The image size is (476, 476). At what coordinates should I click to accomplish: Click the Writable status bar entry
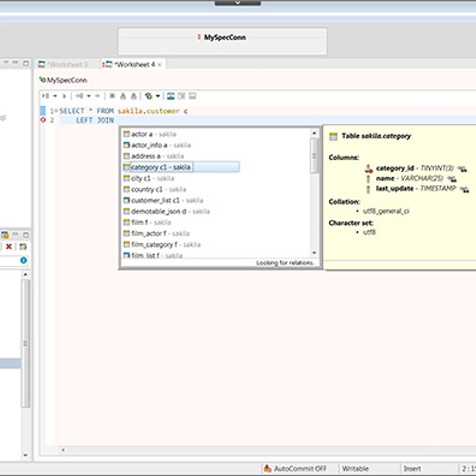(x=355, y=468)
